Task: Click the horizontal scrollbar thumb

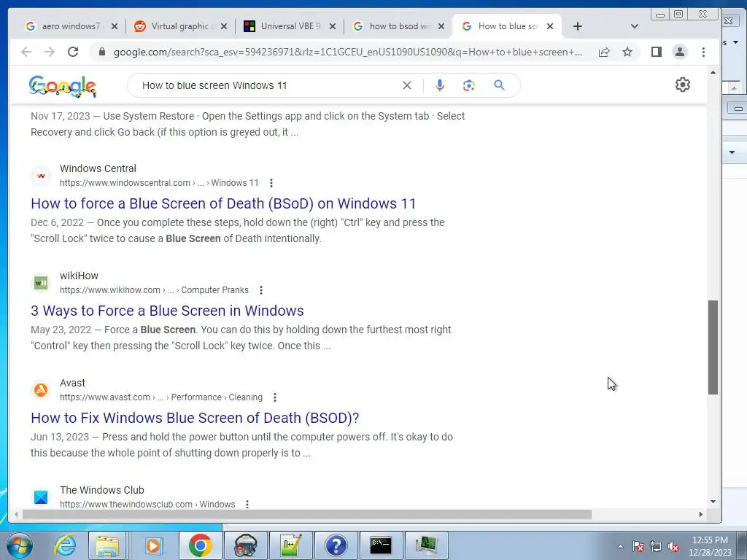Action: (307, 514)
